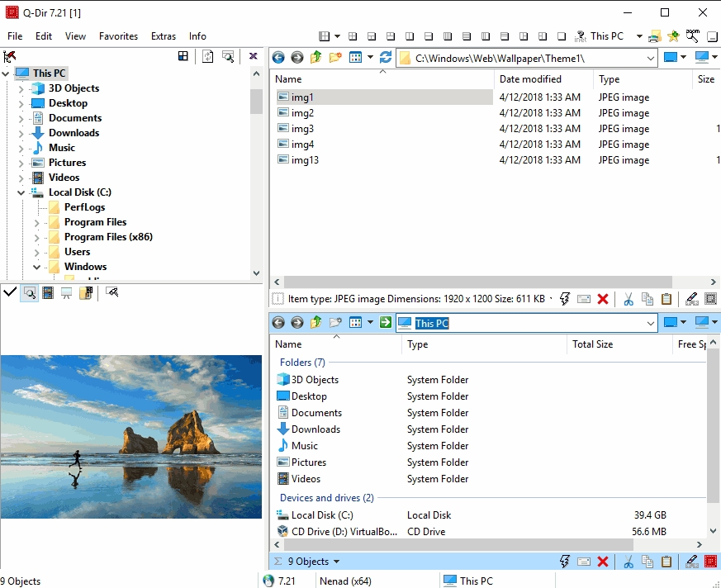Open the View menu

[x=75, y=36]
